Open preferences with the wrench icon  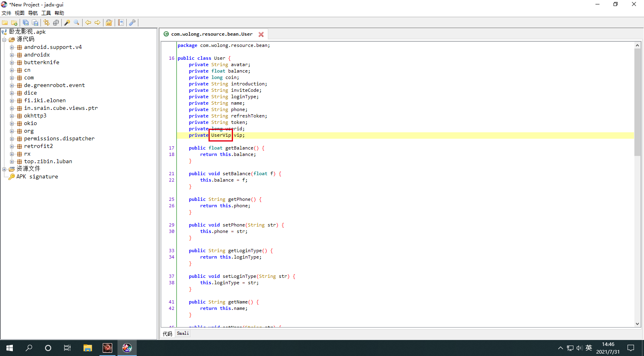tap(132, 23)
